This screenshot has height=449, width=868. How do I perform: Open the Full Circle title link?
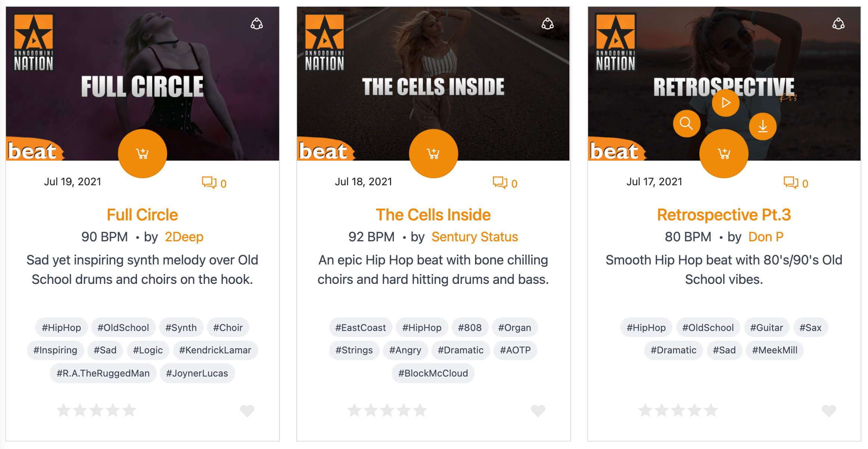tap(142, 215)
